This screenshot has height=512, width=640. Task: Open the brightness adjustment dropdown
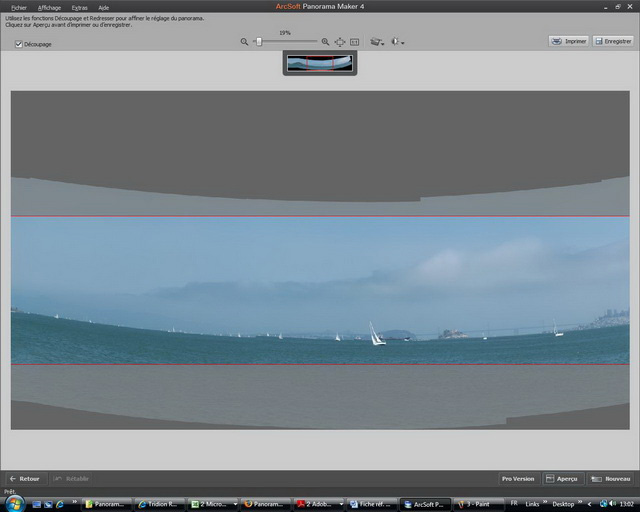pyautogui.click(x=399, y=42)
